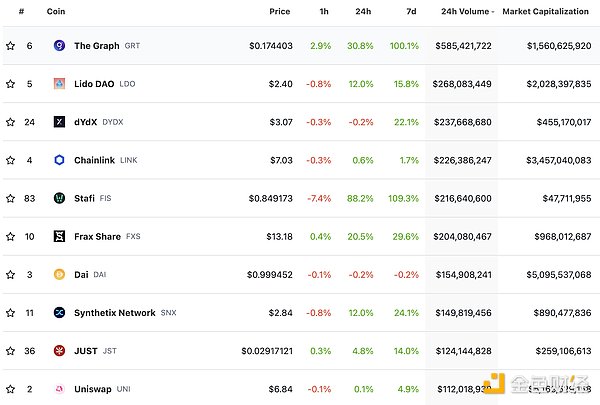This screenshot has width=600, height=405.
Task: Toggle the star next to Chainlink
Action: coord(11,160)
